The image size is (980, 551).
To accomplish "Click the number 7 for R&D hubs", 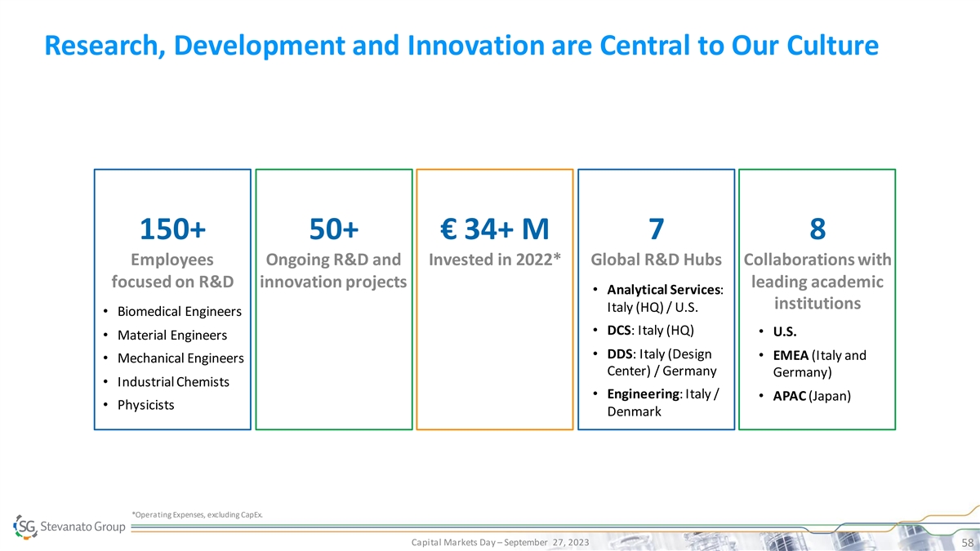I will pos(656,230).
